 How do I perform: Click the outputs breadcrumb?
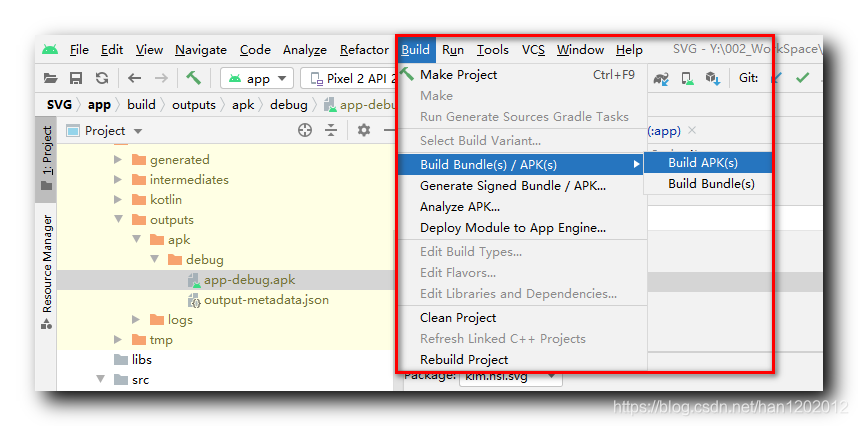(x=194, y=104)
